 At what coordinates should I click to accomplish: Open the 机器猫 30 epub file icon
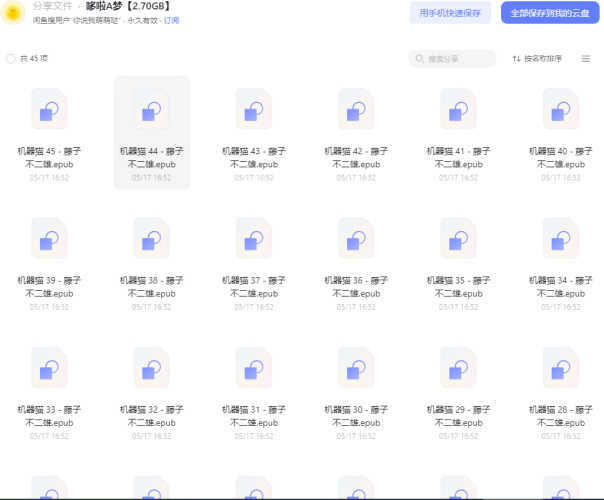pyautogui.click(x=356, y=367)
